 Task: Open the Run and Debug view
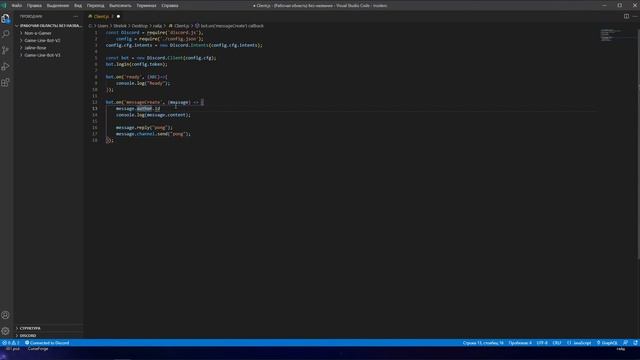(x=6, y=67)
